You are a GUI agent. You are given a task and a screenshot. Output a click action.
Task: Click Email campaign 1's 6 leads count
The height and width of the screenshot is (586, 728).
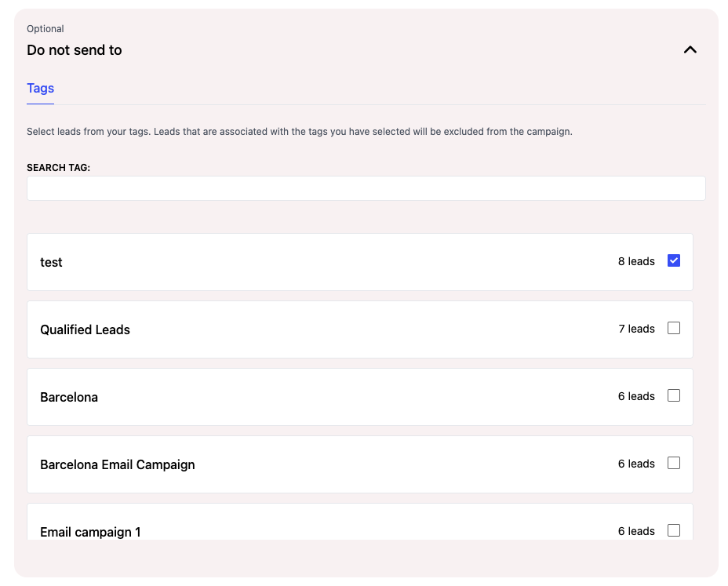pyautogui.click(x=636, y=531)
